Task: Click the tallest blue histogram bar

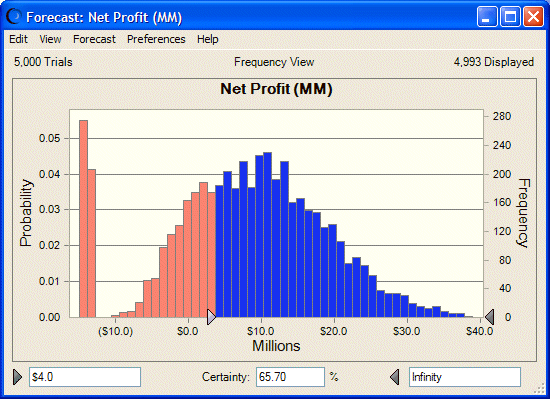Action: click(267, 235)
